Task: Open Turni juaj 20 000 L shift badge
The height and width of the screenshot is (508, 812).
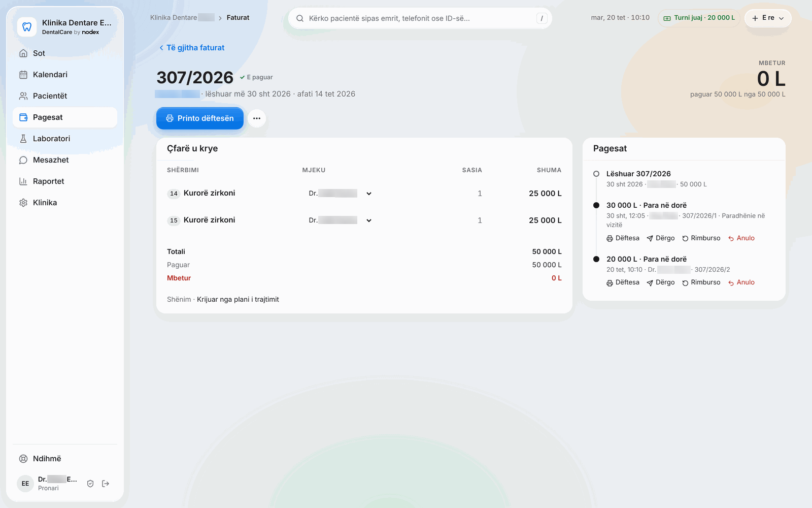Action: (x=699, y=18)
